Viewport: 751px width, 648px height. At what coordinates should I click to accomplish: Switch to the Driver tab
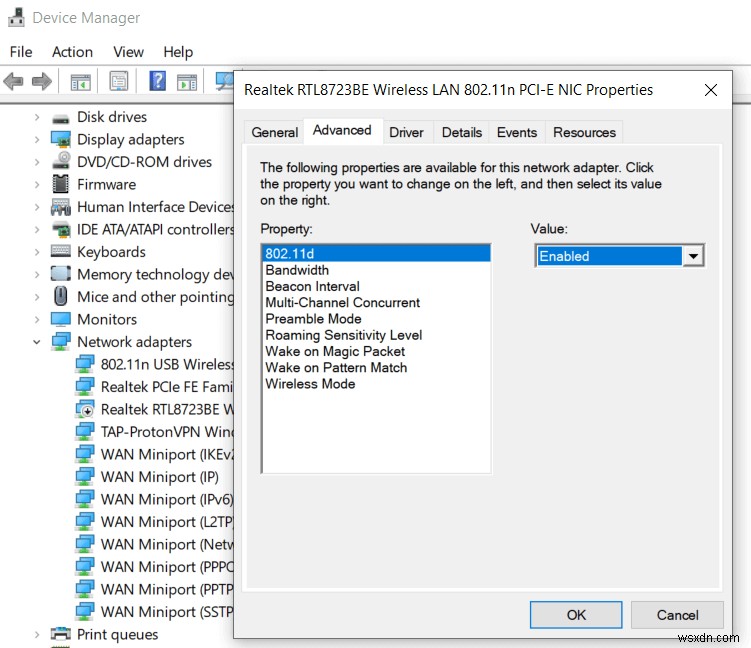pos(406,132)
